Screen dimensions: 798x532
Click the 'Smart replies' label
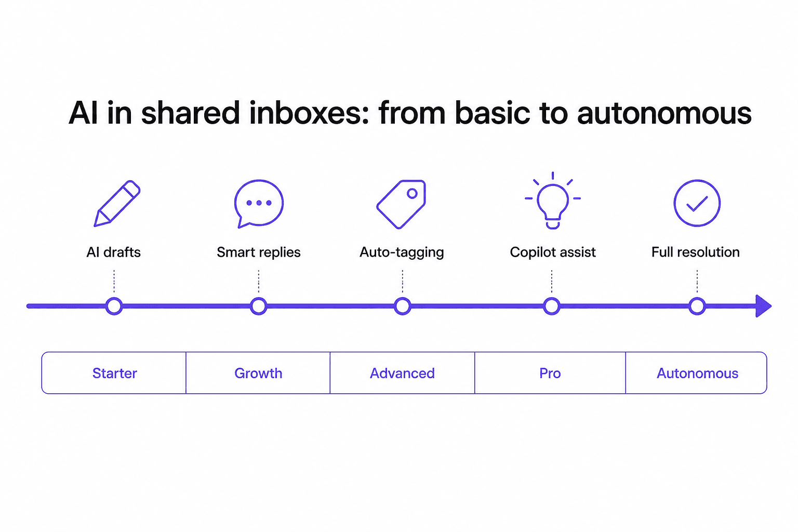(259, 252)
